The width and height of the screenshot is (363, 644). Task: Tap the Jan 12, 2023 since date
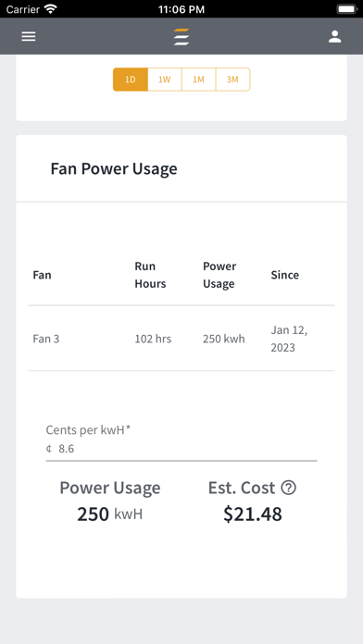click(x=289, y=339)
